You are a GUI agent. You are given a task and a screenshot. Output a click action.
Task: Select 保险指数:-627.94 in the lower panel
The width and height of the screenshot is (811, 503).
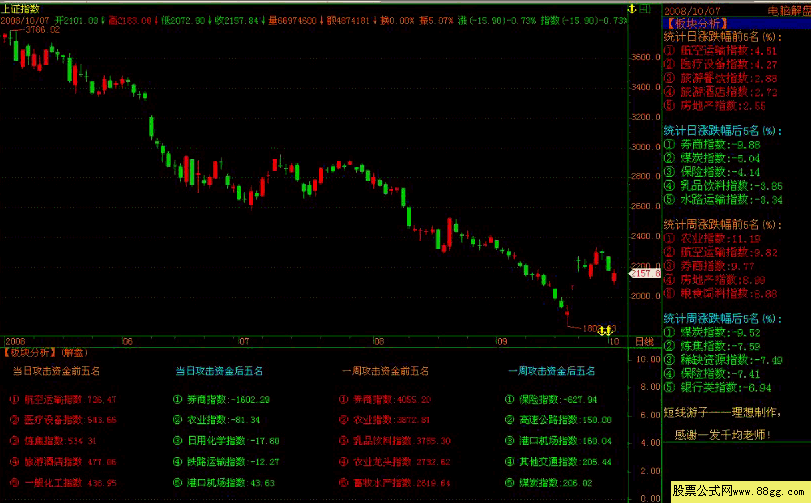pyautogui.click(x=551, y=400)
